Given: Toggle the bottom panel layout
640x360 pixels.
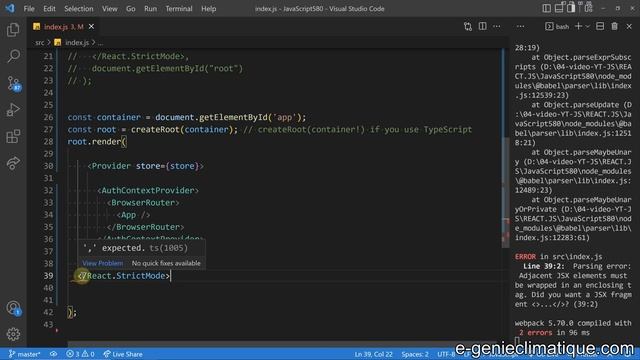Looking at the screenshot, I should point(559,8).
